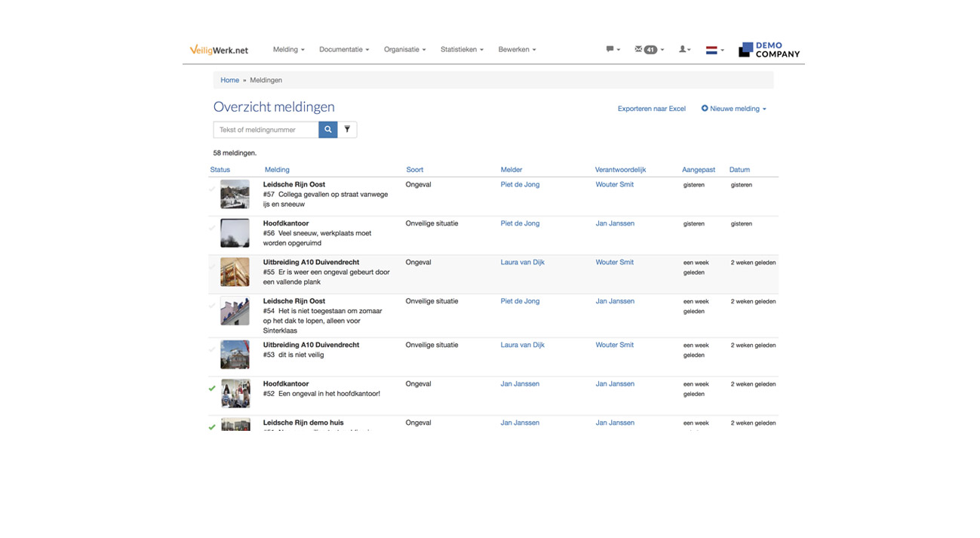Open thumbnail of report #54 Leidsche Rijn Oost

tap(235, 311)
